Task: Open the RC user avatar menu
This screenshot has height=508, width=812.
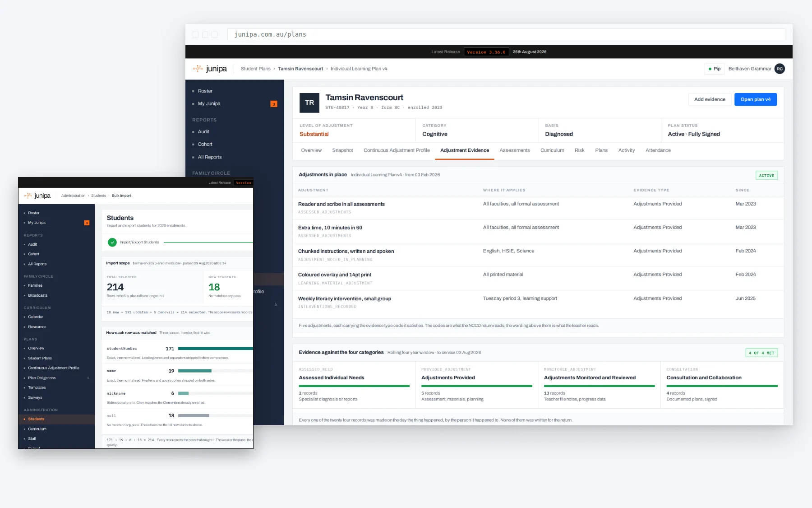Action: 780,69
